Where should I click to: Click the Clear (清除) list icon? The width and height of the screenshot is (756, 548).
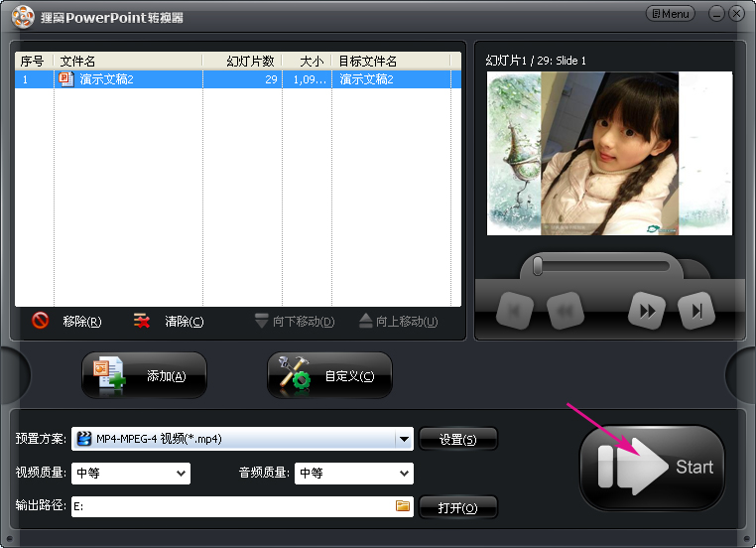coord(143,321)
